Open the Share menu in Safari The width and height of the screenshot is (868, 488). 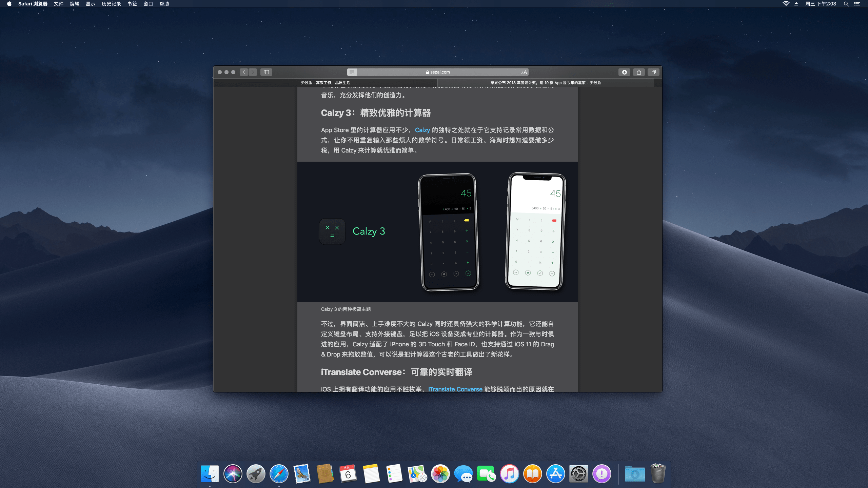click(639, 72)
